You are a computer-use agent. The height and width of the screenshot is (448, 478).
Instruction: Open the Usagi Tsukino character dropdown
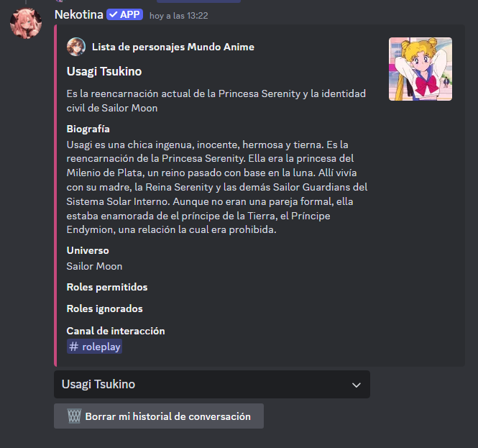point(212,384)
